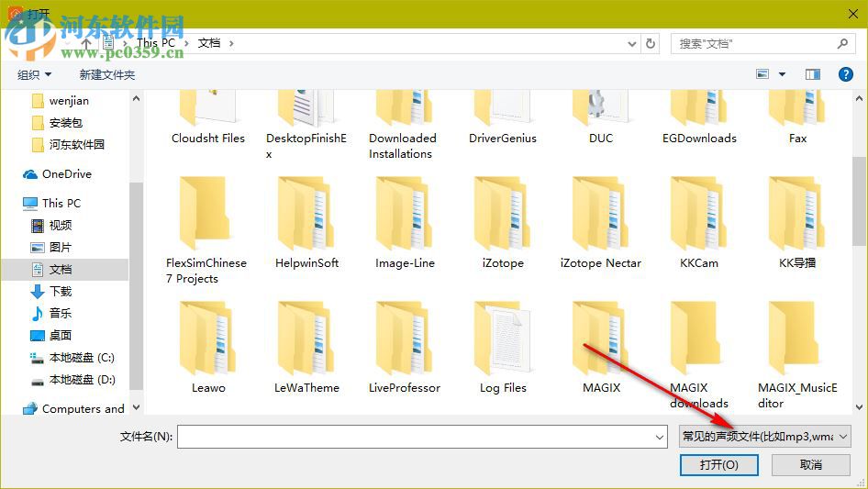
Task: Go up one folder level arrow
Action: 86,43
